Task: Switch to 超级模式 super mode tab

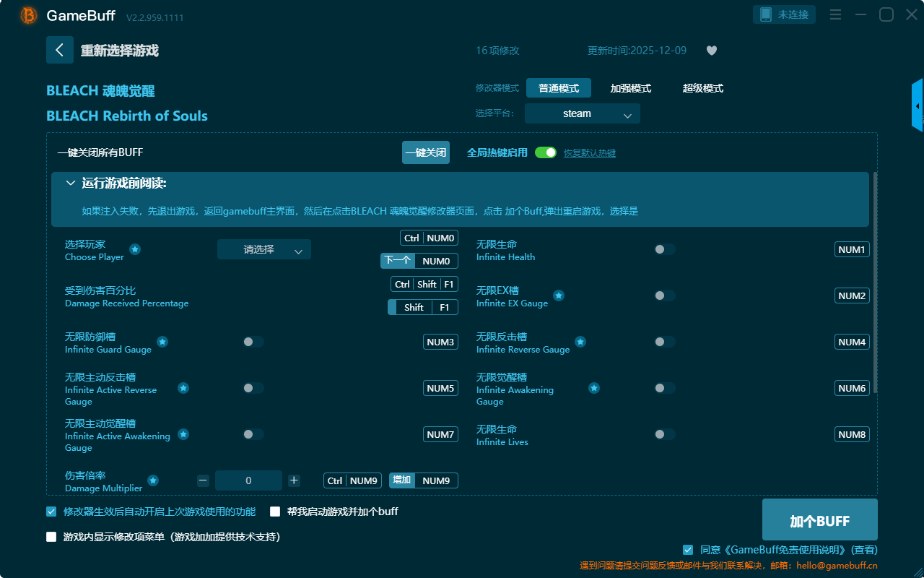Action: pos(702,88)
